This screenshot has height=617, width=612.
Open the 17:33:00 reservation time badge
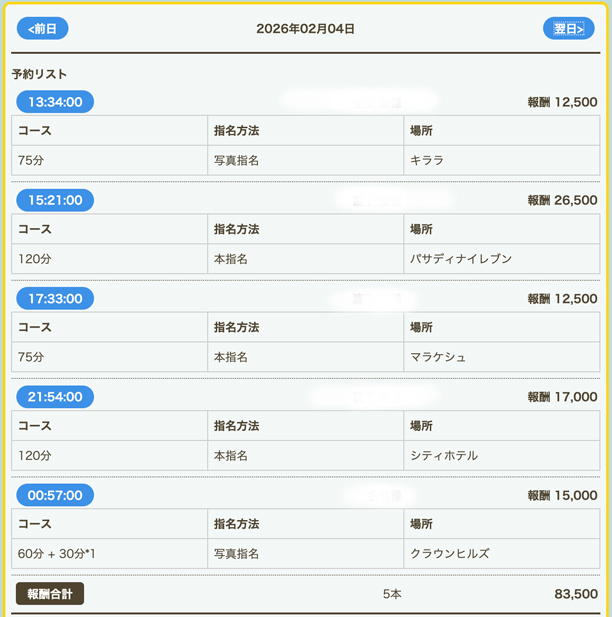(x=55, y=298)
